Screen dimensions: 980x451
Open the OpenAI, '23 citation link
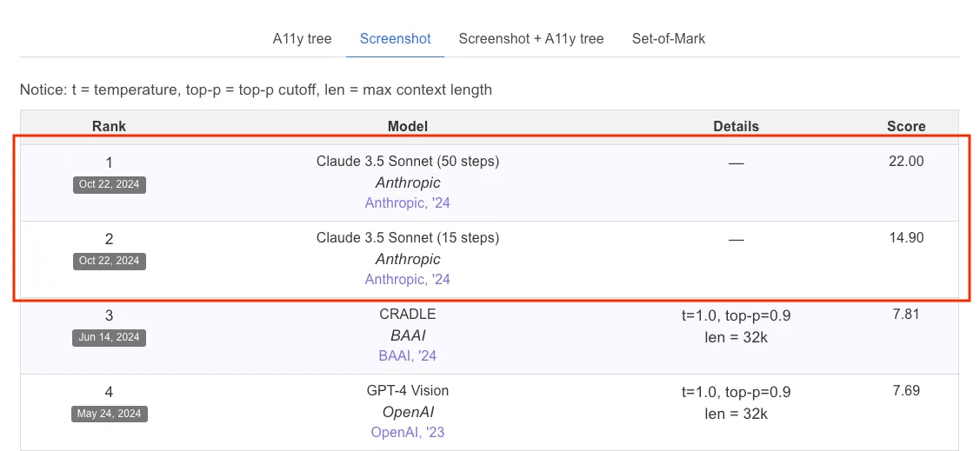pyautogui.click(x=407, y=433)
